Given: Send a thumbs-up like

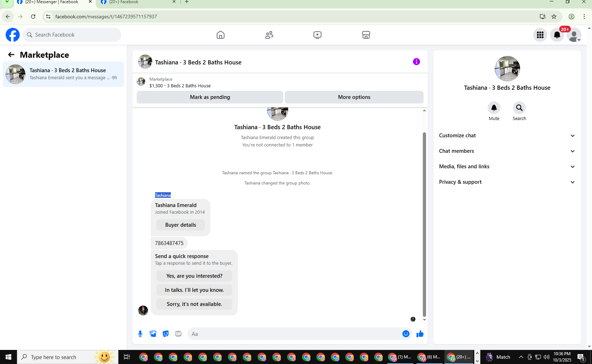Looking at the screenshot, I should coord(420,334).
